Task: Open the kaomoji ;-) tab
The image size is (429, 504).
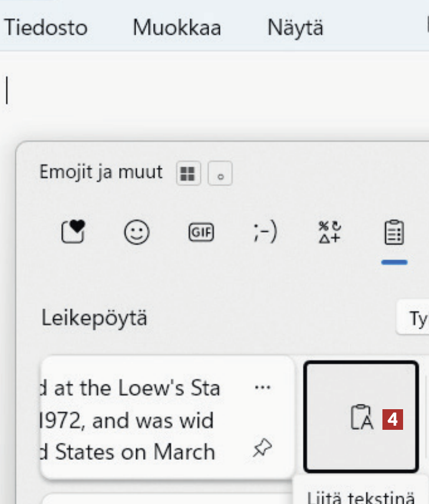Action: [x=265, y=233]
